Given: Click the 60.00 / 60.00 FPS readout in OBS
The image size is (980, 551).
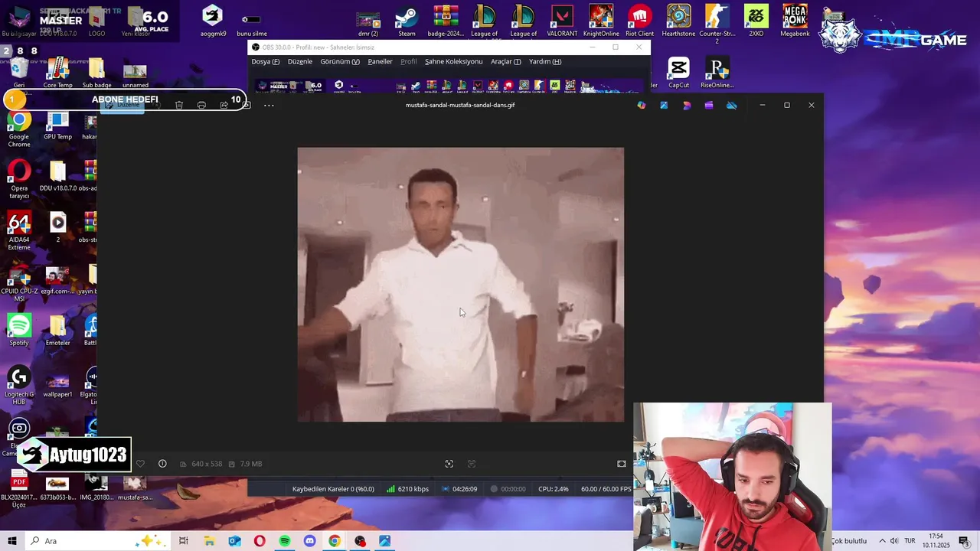Looking at the screenshot, I should [606, 489].
